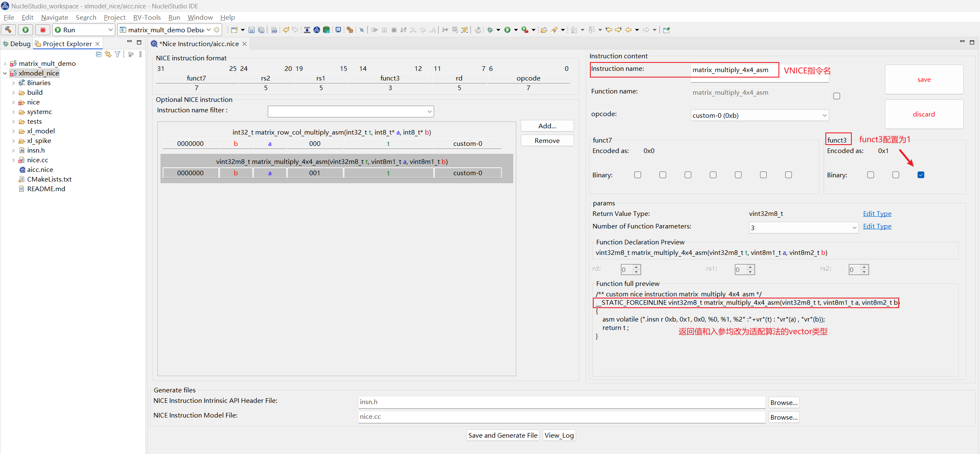Image resolution: width=980 pixels, height=454 pixels.
Task: Check the third funct7 binary checkbox
Action: tap(688, 175)
